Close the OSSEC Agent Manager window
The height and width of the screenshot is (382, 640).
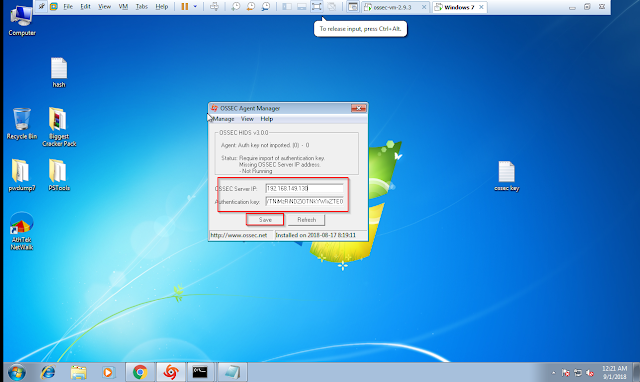click(358, 108)
